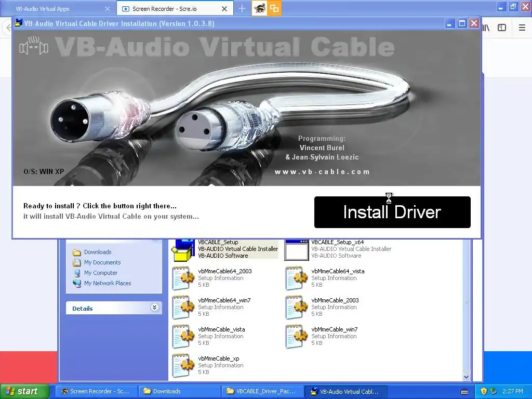Screen dimensions: 532x399
Task: Click the VBCABLE_Setup file name
Action: 218,242
